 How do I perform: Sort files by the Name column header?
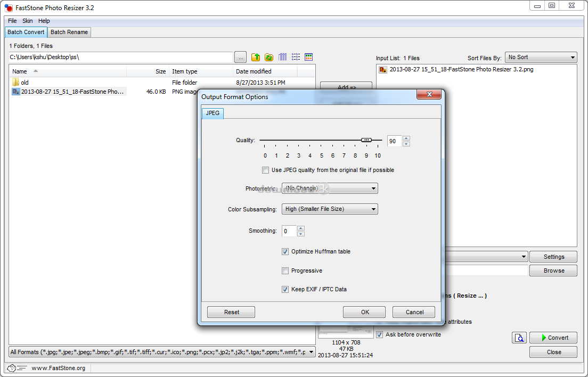coord(68,71)
